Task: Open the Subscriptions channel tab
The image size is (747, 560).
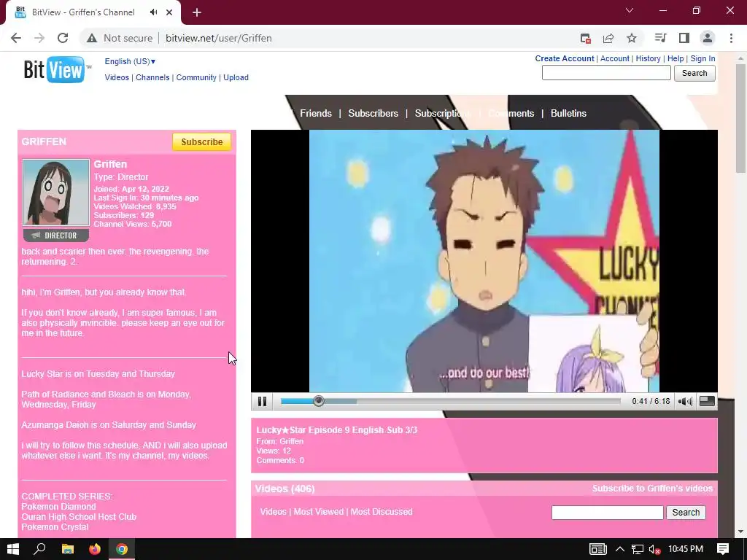Action: click(443, 113)
